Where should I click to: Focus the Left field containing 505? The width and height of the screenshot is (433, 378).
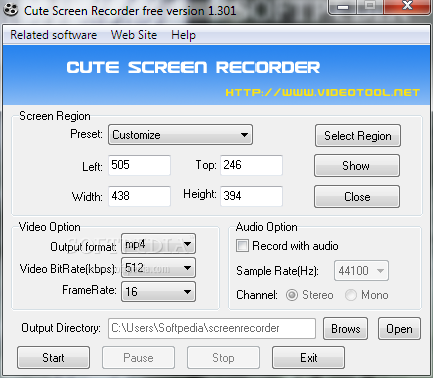[x=139, y=165]
